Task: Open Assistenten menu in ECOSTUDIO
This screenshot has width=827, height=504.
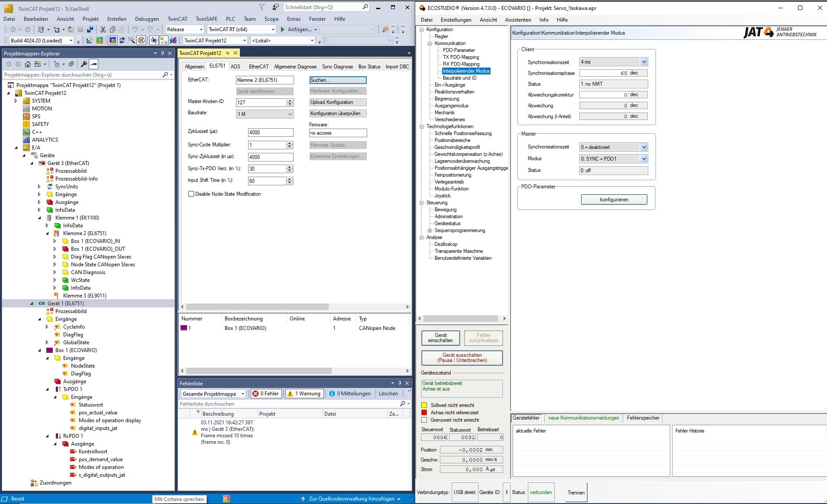Action: click(x=518, y=19)
